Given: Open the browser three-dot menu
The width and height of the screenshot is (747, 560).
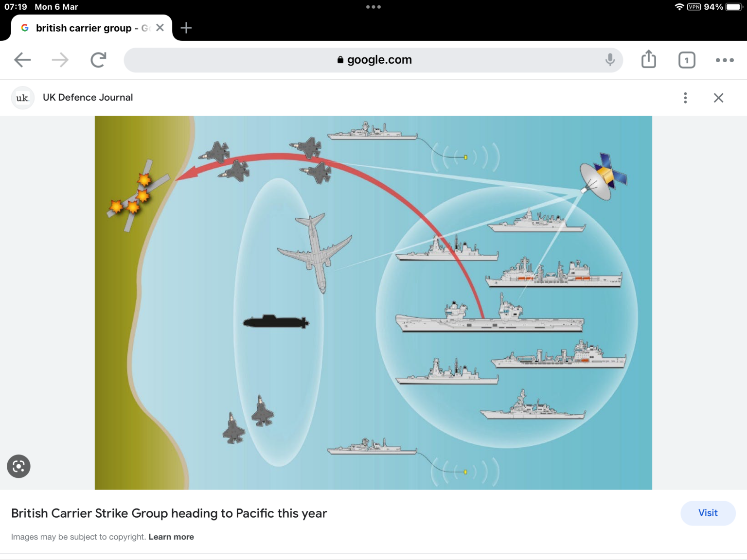Looking at the screenshot, I should click(x=725, y=60).
